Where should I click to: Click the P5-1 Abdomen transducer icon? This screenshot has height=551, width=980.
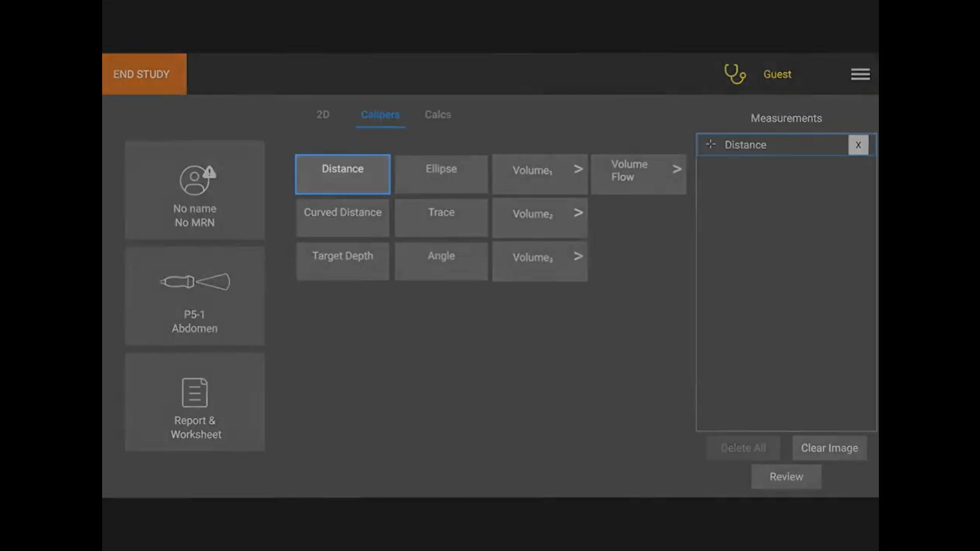[195, 282]
